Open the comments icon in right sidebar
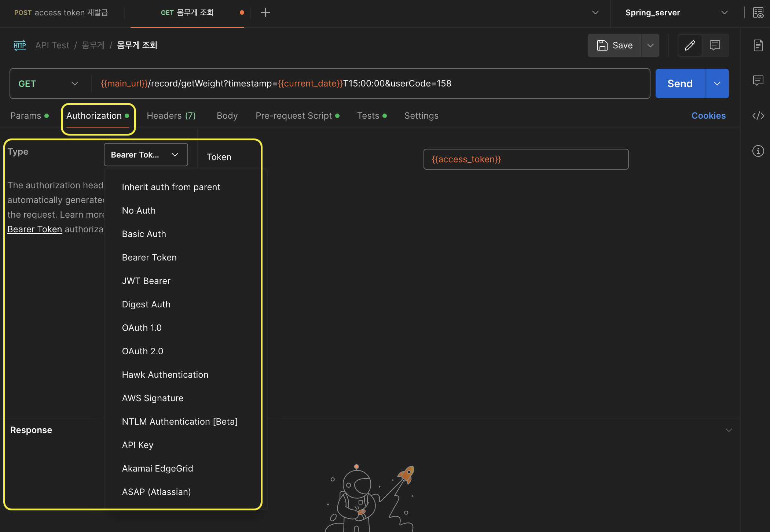The width and height of the screenshot is (770, 532). (758, 80)
